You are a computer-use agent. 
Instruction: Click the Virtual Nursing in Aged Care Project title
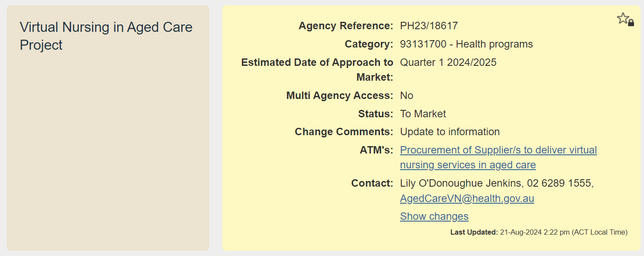pos(106,36)
